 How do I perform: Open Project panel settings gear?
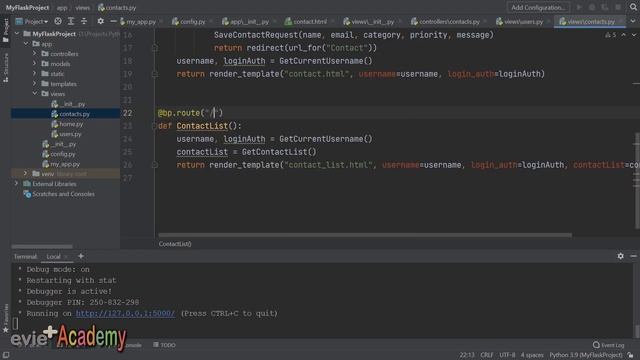click(100, 21)
